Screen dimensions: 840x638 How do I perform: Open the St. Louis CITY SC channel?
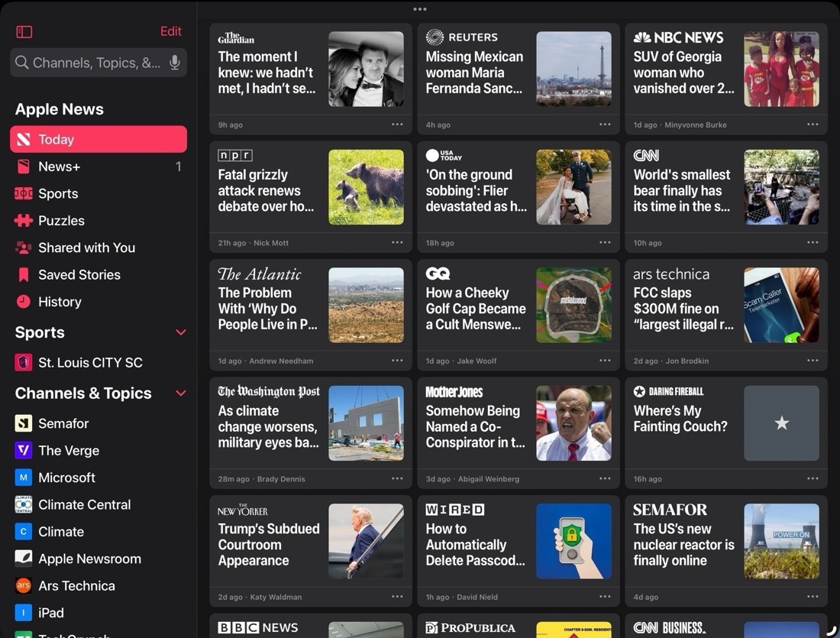tap(89, 362)
